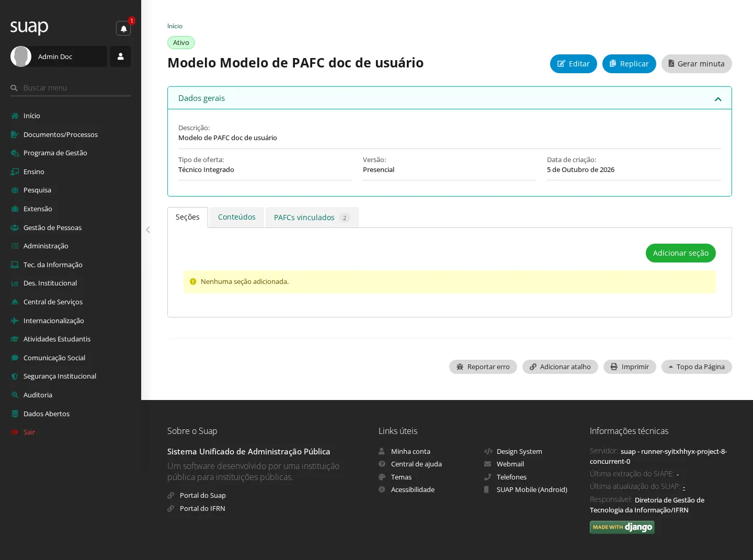Collapse the Dados gerais panel chevron

click(x=718, y=99)
